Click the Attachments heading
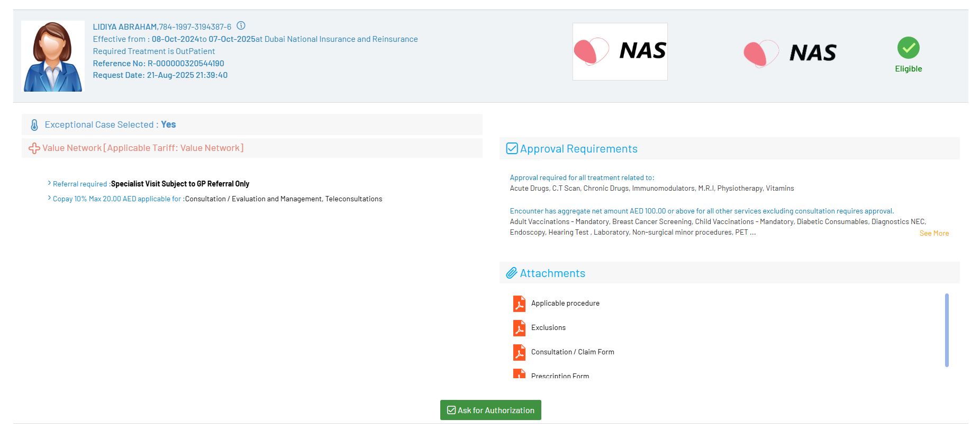The width and height of the screenshot is (980, 428). point(552,273)
